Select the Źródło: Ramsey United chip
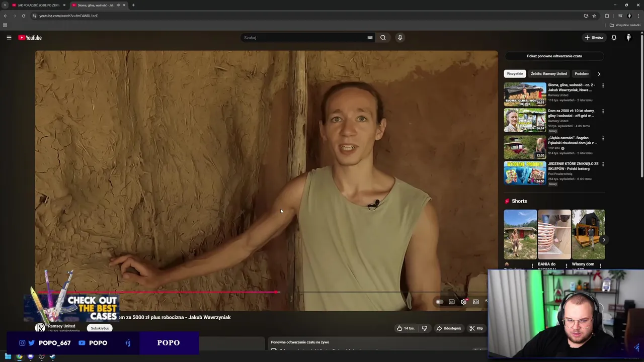 pyautogui.click(x=548, y=74)
